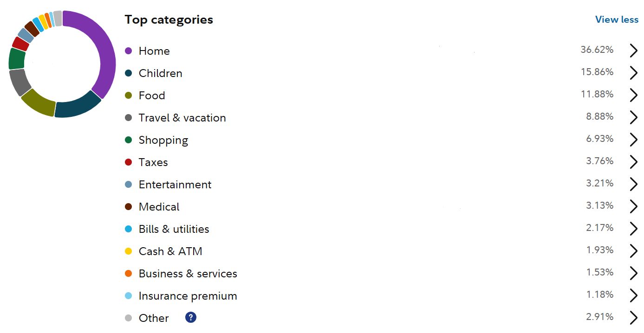Expand the Children category chevron
Viewport: 644px width, 333px height.
pyautogui.click(x=634, y=73)
